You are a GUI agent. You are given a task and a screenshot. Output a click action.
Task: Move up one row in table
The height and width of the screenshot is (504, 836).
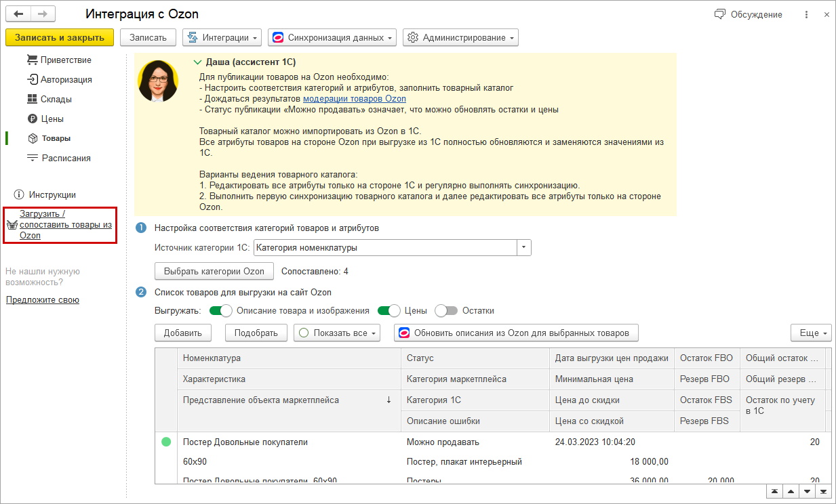tap(791, 491)
